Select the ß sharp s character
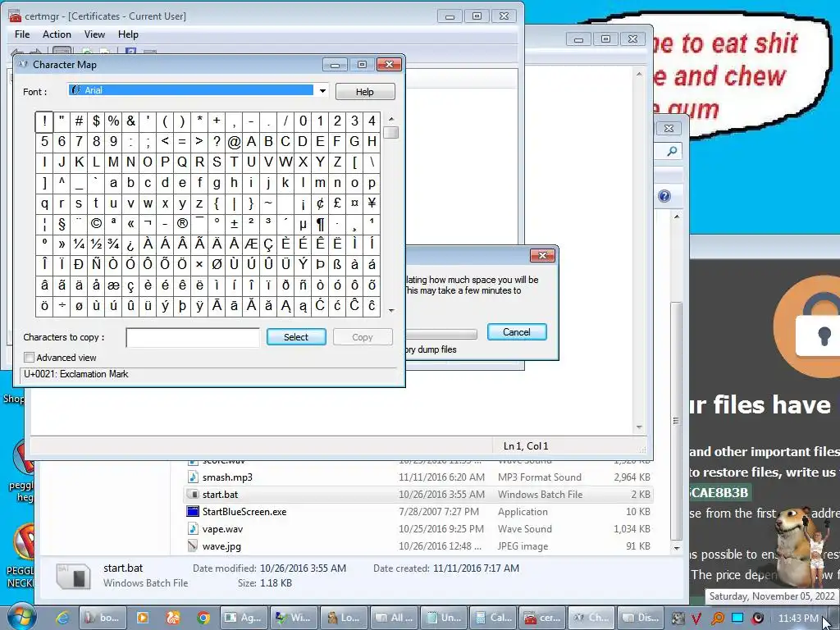840x630 pixels. pos(337,265)
